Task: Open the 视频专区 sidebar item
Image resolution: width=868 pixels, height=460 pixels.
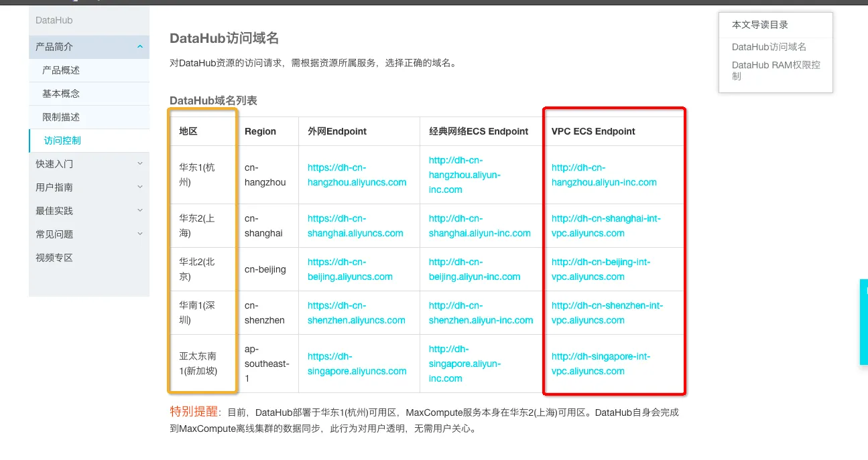Action: pyautogui.click(x=54, y=258)
